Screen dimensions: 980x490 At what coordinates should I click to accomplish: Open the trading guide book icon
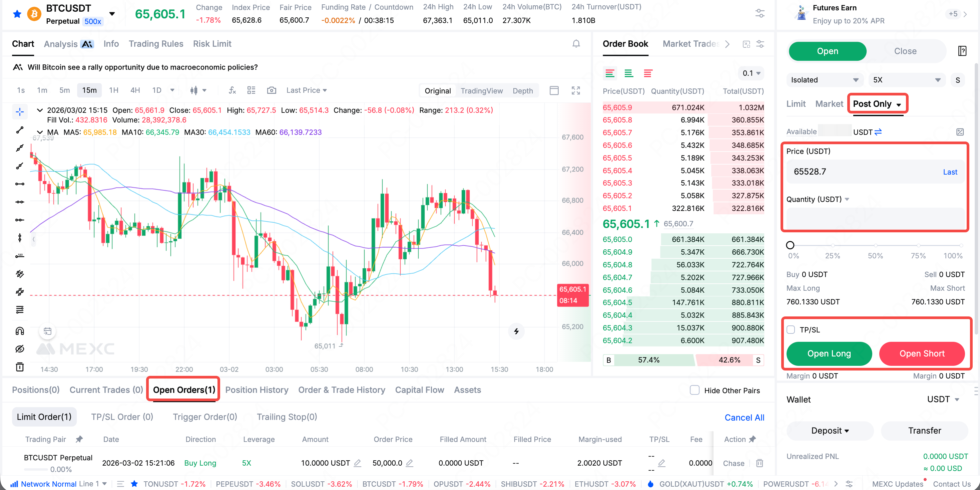tap(962, 51)
